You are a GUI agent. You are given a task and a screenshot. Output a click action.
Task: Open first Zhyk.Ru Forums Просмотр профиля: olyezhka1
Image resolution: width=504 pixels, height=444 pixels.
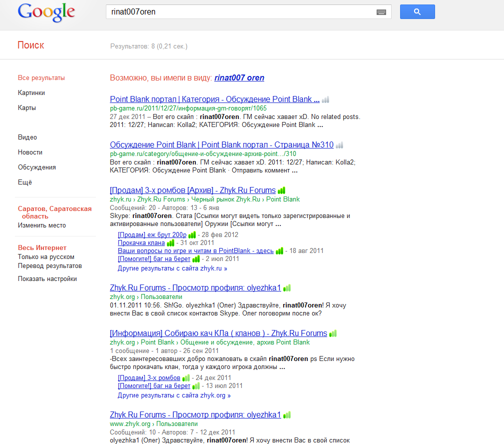[195, 288]
